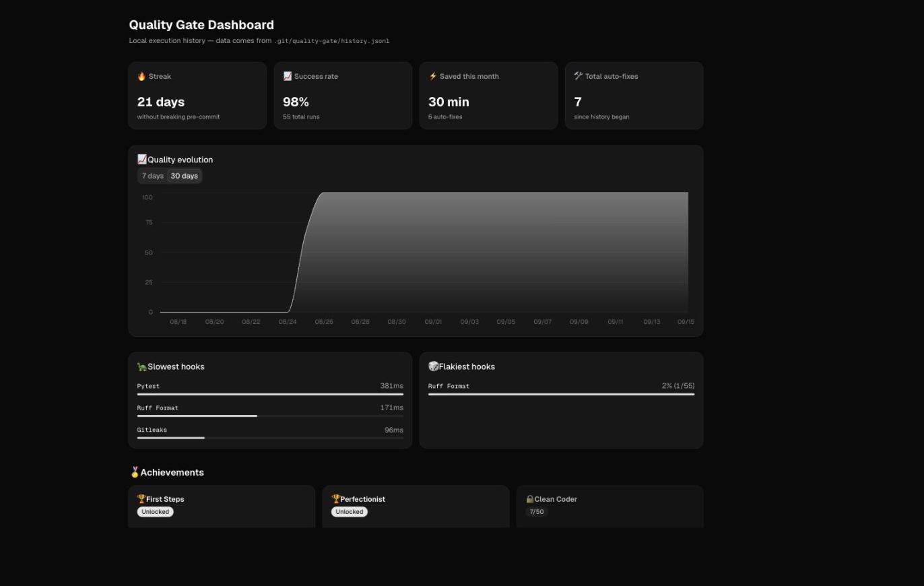Click the 381ms Pytest timing
The width and height of the screenshot is (924, 586).
[391, 386]
